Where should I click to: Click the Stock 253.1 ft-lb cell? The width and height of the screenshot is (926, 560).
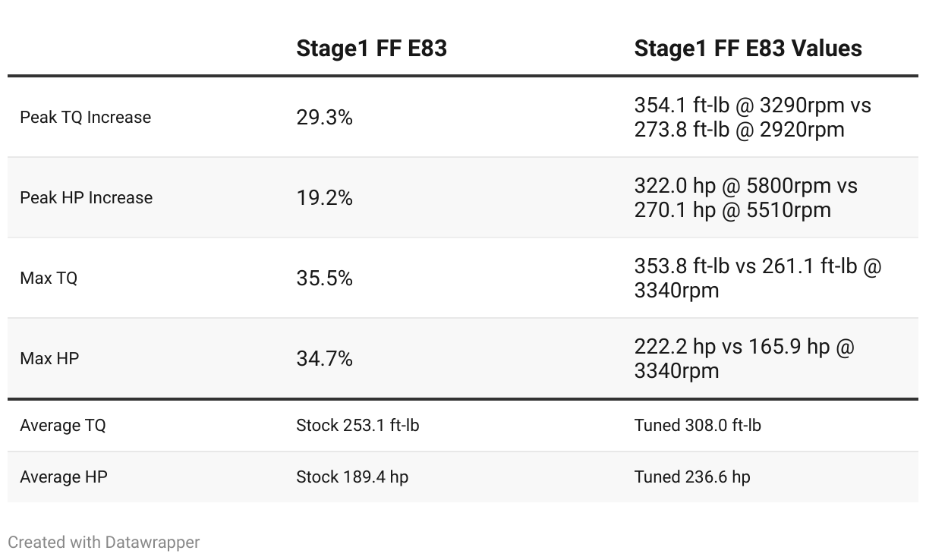[357, 426]
